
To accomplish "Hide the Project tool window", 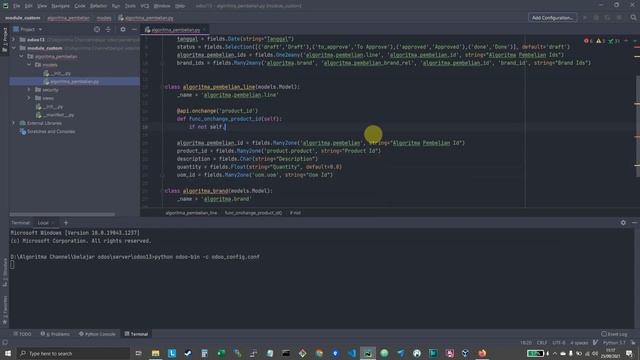I will click(x=134, y=29).
